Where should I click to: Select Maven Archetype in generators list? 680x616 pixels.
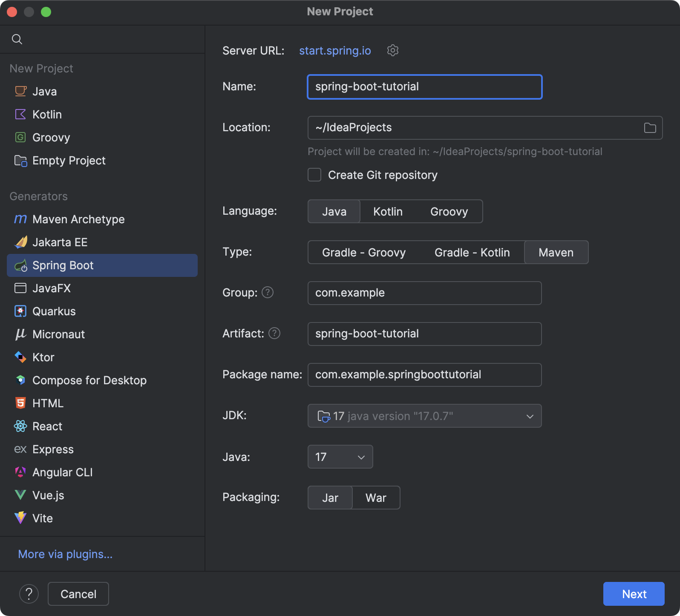[x=78, y=219]
